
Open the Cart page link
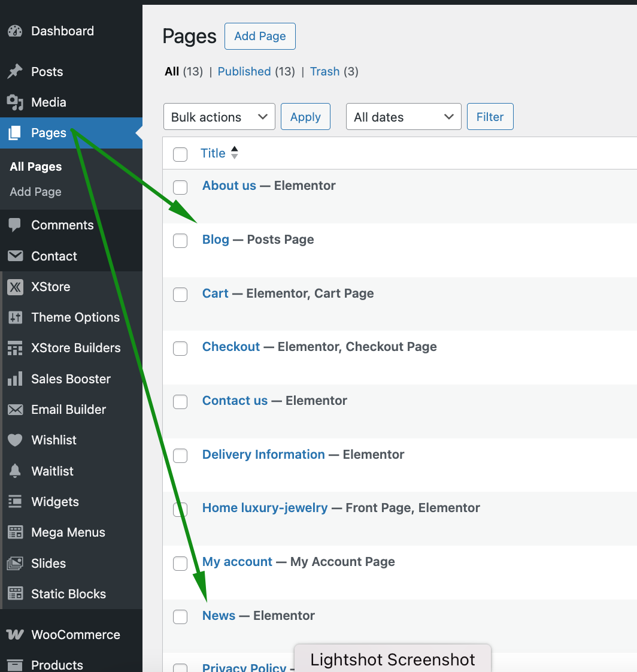216,293
